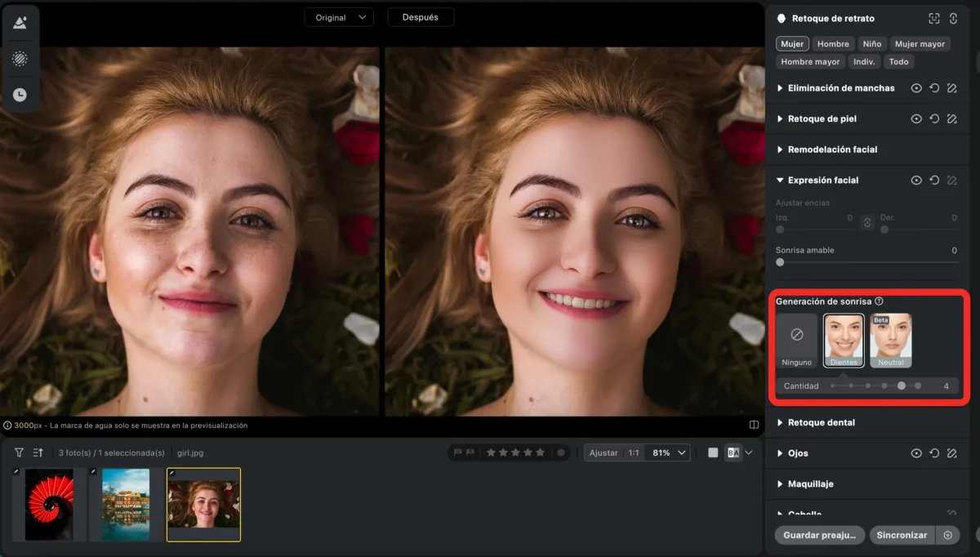This screenshot has height=557, width=980.
Task: Select the image adjustments mountain icon
Action: [x=20, y=23]
